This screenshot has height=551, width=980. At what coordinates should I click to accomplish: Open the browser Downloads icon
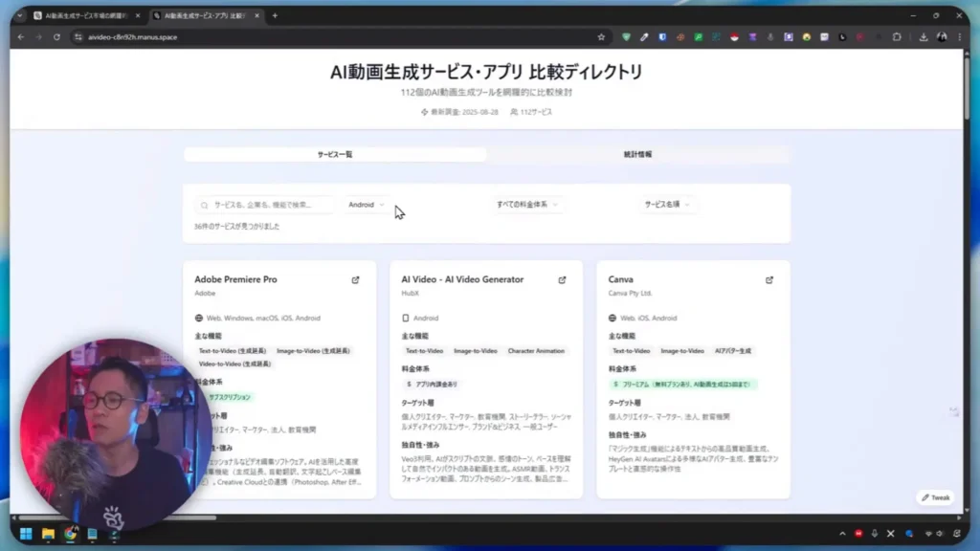pyautogui.click(x=924, y=37)
